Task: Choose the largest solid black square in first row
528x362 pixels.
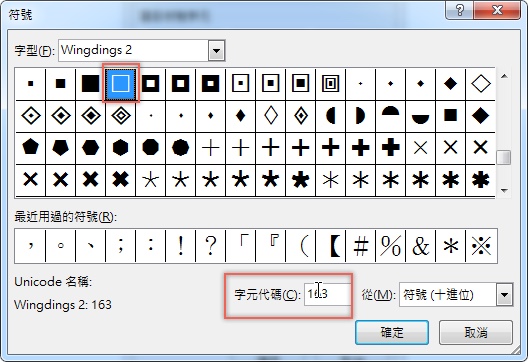Action: [91, 84]
